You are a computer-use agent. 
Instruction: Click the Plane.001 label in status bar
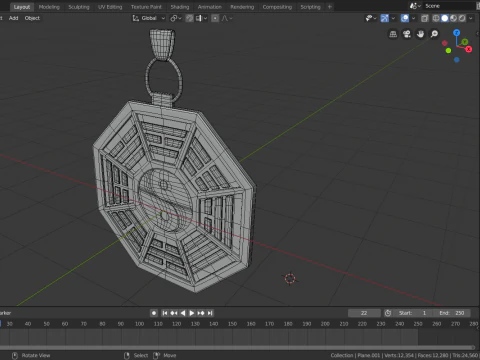(x=369, y=355)
